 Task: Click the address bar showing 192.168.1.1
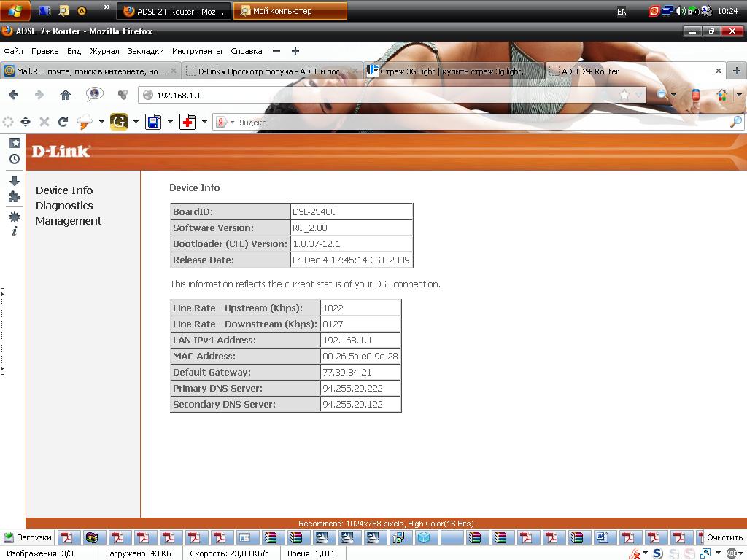[x=365, y=96]
